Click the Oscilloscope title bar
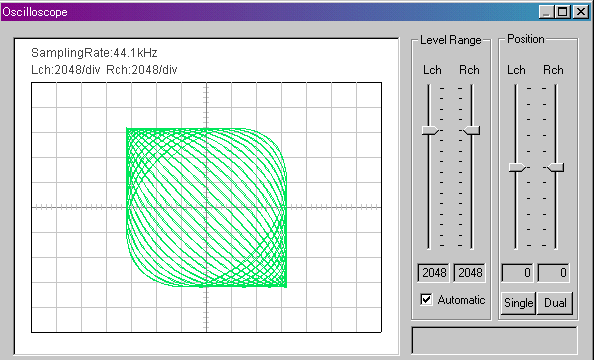 click(x=265, y=12)
